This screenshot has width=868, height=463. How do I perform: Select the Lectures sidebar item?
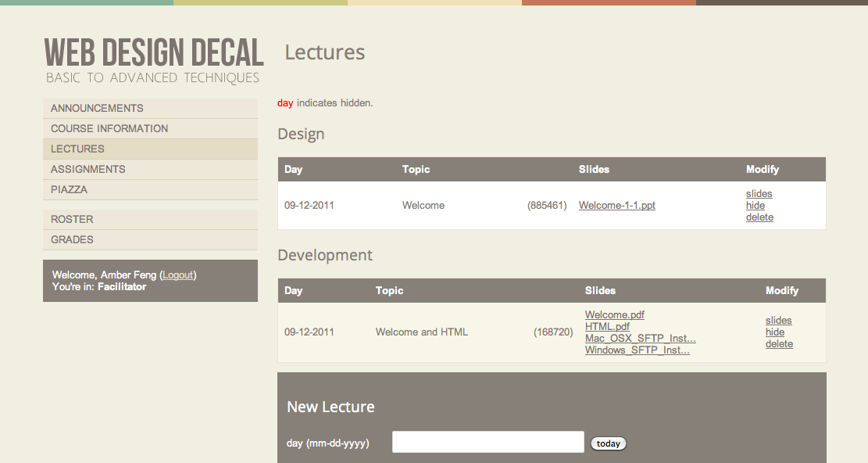(150, 149)
